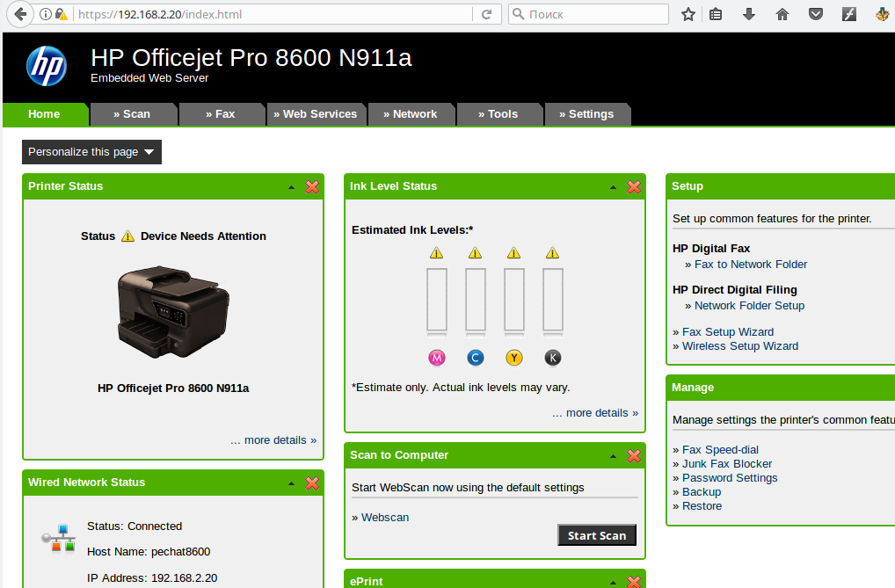The height and width of the screenshot is (588, 895).
Task: Open the Webscan link
Action: pos(385,517)
